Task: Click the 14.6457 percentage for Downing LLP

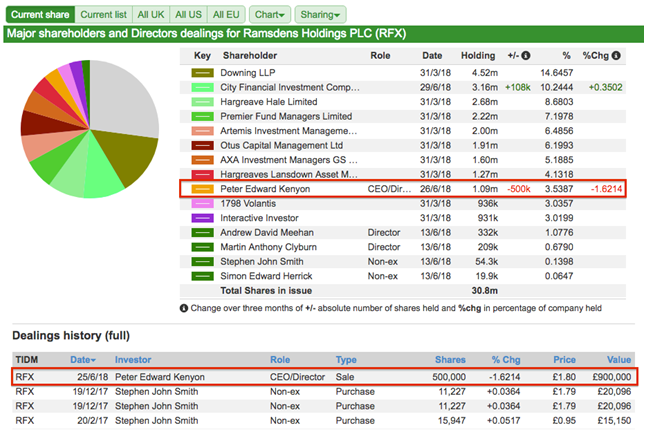Action: click(557, 73)
